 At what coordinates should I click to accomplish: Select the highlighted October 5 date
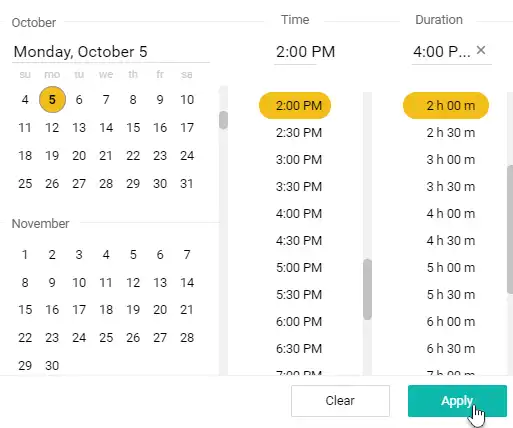[x=52, y=99]
